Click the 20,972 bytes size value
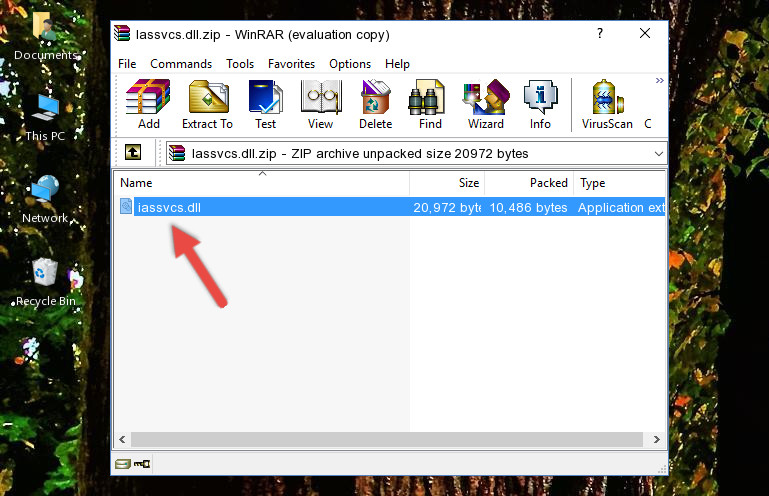Screen dimensions: 769x496 click(x=447, y=208)
